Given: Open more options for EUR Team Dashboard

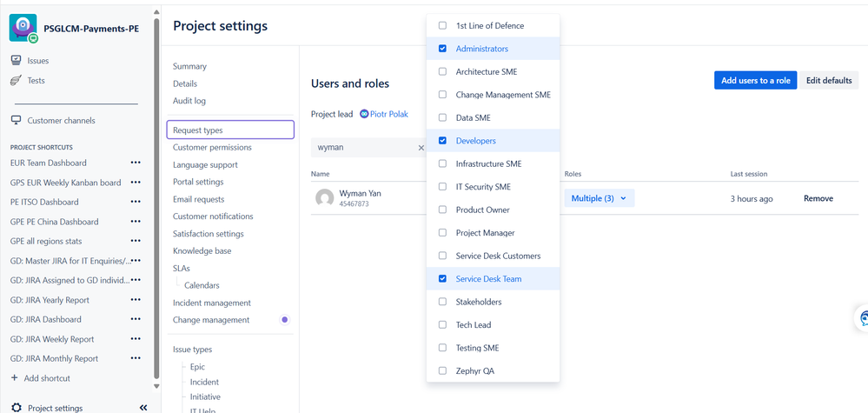Looking at the screenshot, I should 136,163.
